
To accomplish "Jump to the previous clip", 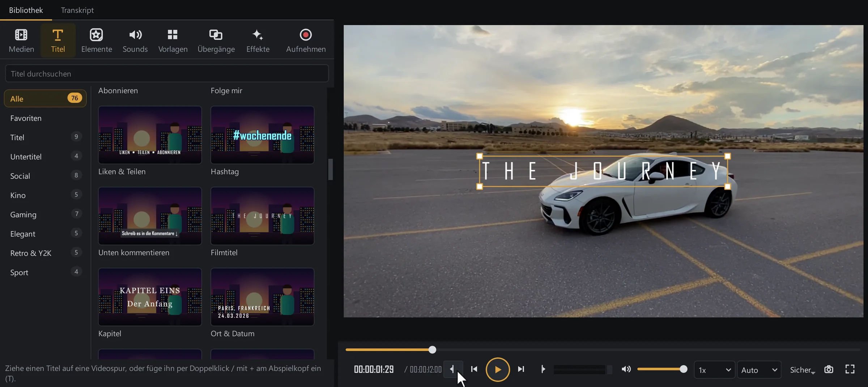I will 474,369.
